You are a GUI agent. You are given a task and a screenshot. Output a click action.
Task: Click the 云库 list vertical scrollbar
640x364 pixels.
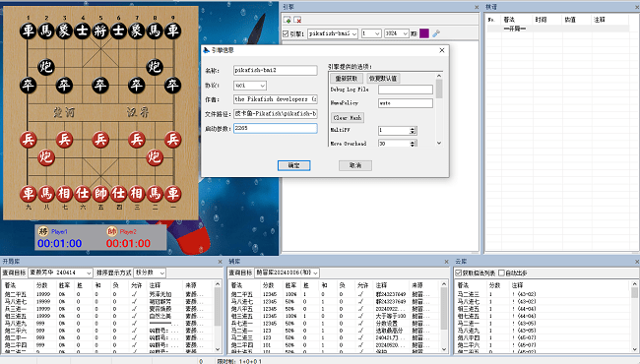coord(634,317)
